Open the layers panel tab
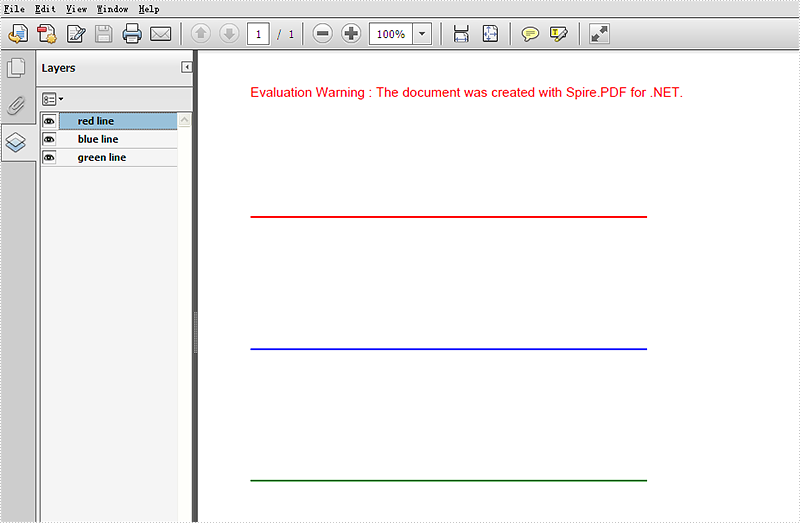Viewport: 800px width, 523px height. pyautogui.click(x=16, y=142)
